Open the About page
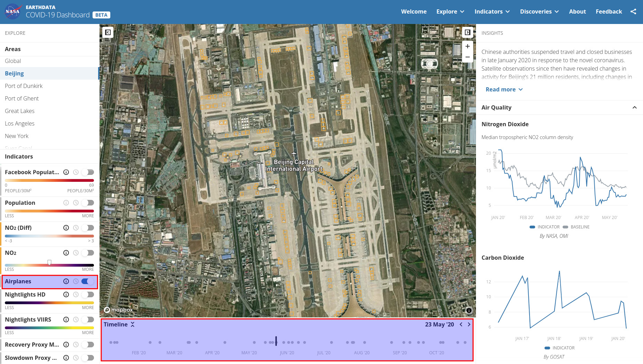This screenshot has width=643, height=364. point(577,11)
